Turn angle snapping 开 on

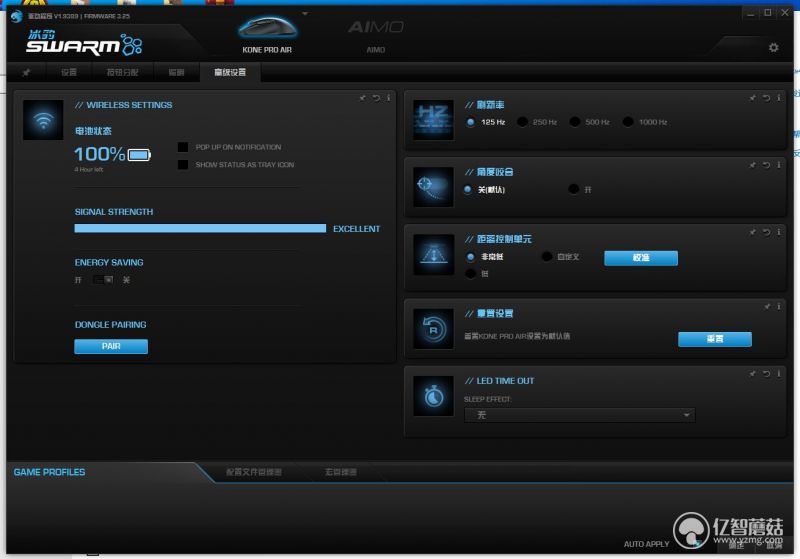tap(573, 189)
